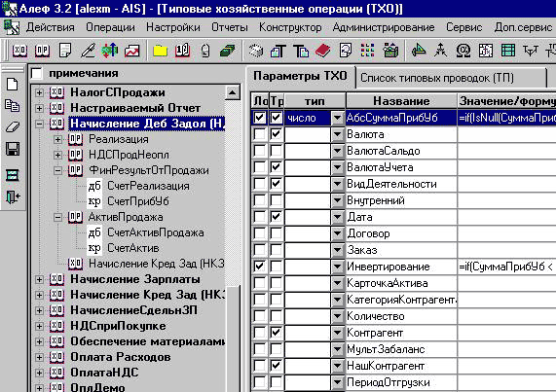
Task: Click the Название column header
Action: pyautogui.click(x=401, y=101)
